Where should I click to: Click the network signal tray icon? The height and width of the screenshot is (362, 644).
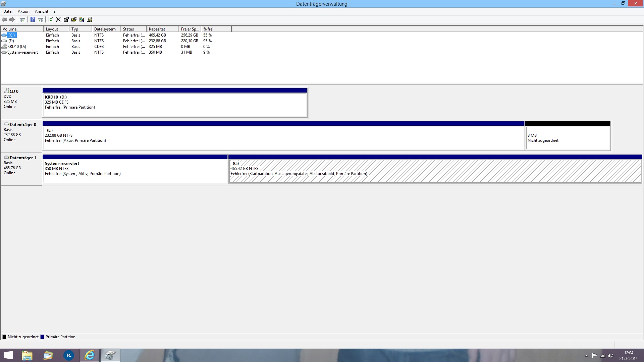pyautogui.click(x=603, y=356)
